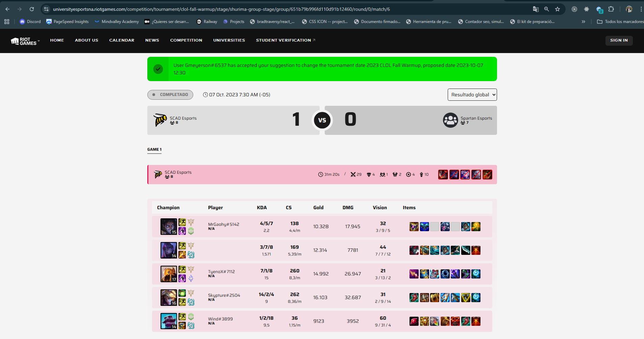
Task: Click the browser address bar URL
Action: click(221, 9)
